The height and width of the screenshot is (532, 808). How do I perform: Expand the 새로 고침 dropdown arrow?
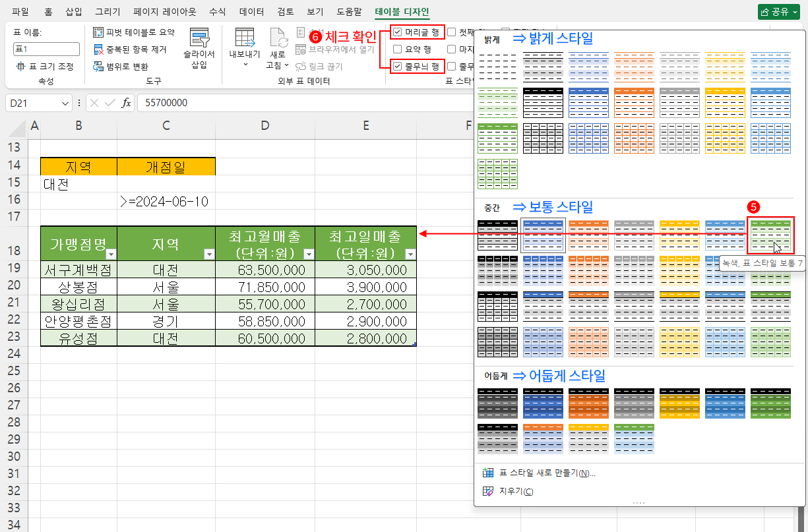tap(286, 65)
